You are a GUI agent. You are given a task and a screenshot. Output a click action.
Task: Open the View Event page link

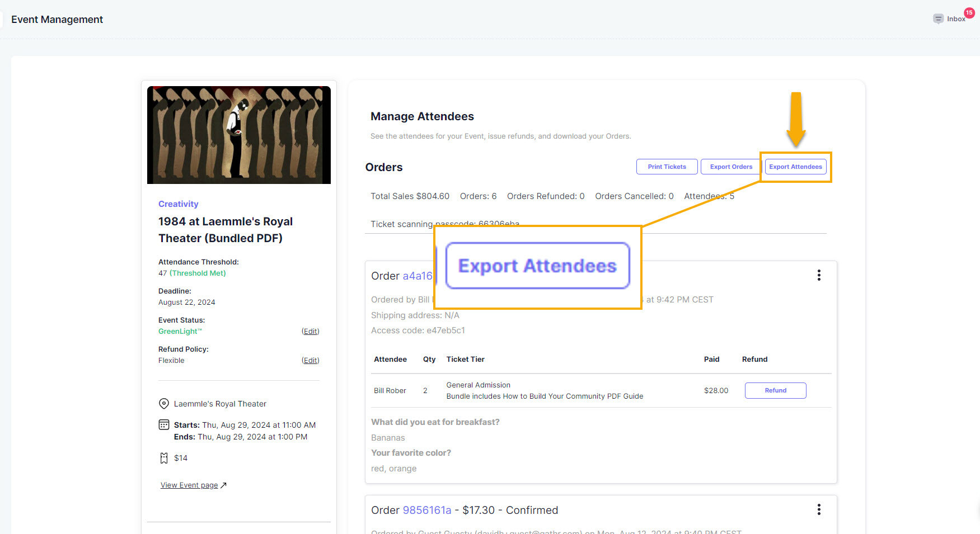coord(189,485)
